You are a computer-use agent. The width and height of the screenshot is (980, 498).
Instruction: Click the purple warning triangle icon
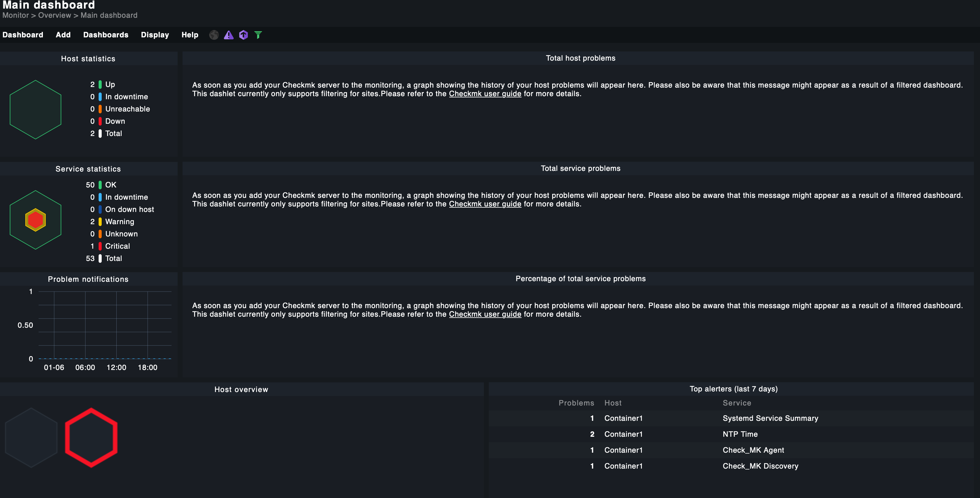[x=229, y=35]
